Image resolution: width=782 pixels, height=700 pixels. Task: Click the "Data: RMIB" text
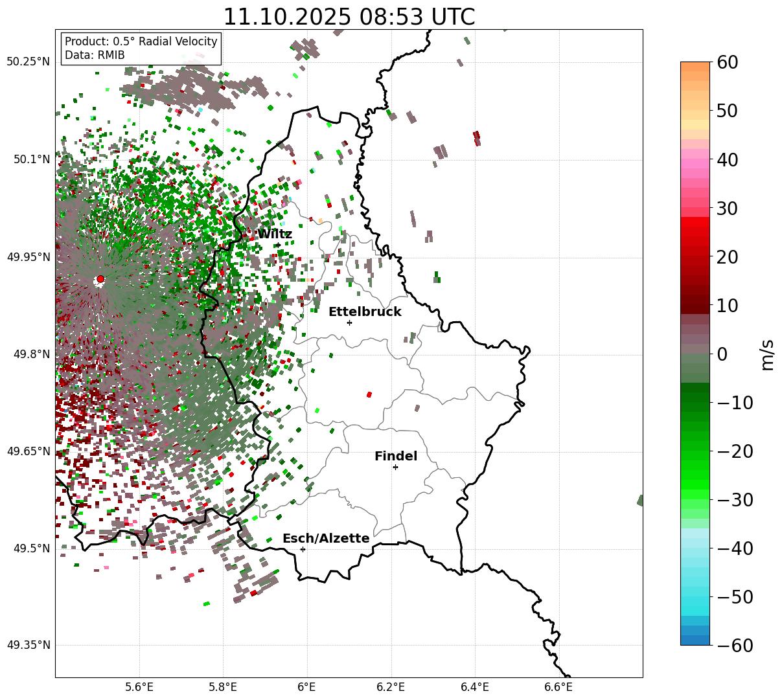[95, 55]
